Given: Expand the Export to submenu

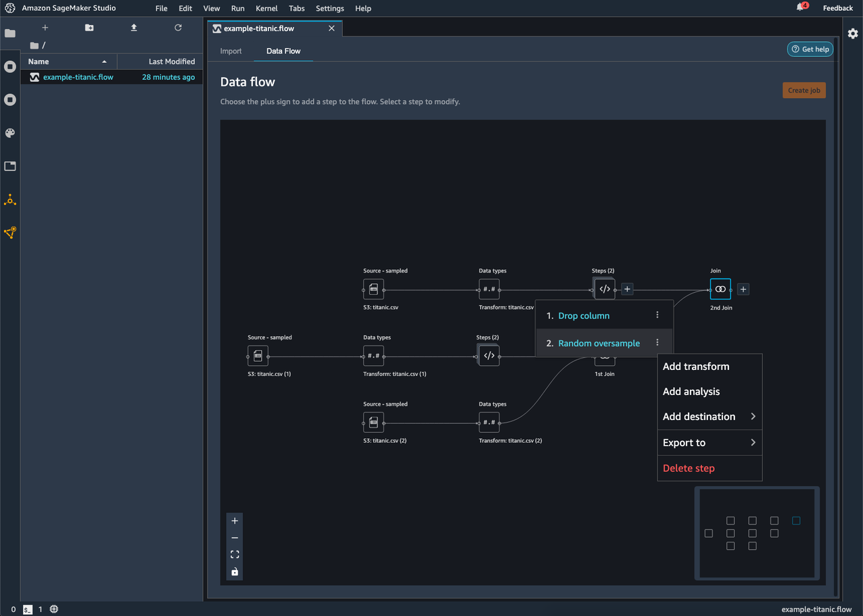Looking at the screenshot, I should (x=709, y=443).
